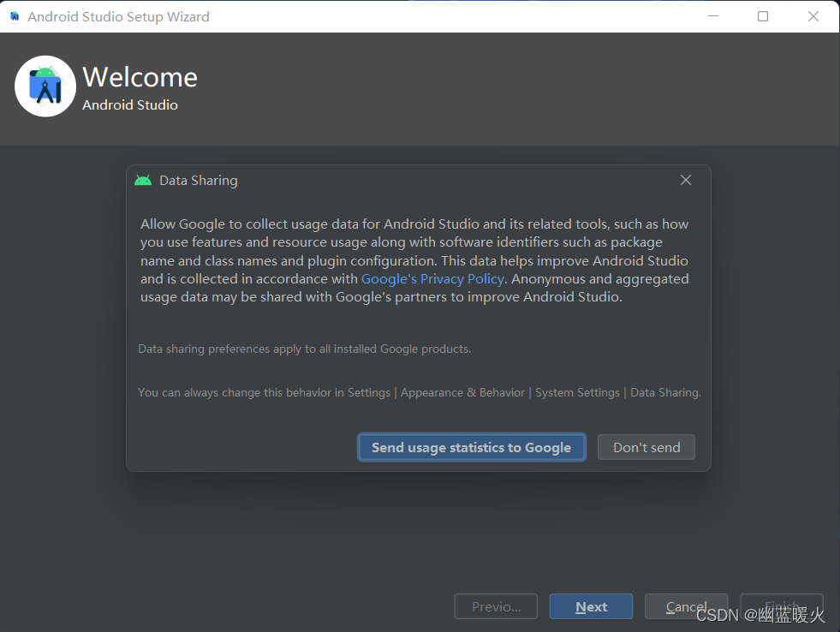The width and height of the screenshot is (840, 632).
Task: Click text 'Data sharing preferences apply to all installed Google products.'
Action: click(x=304, y=349)
